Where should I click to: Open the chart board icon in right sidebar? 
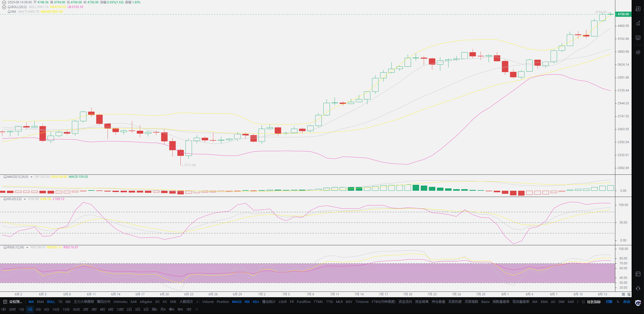638,38
